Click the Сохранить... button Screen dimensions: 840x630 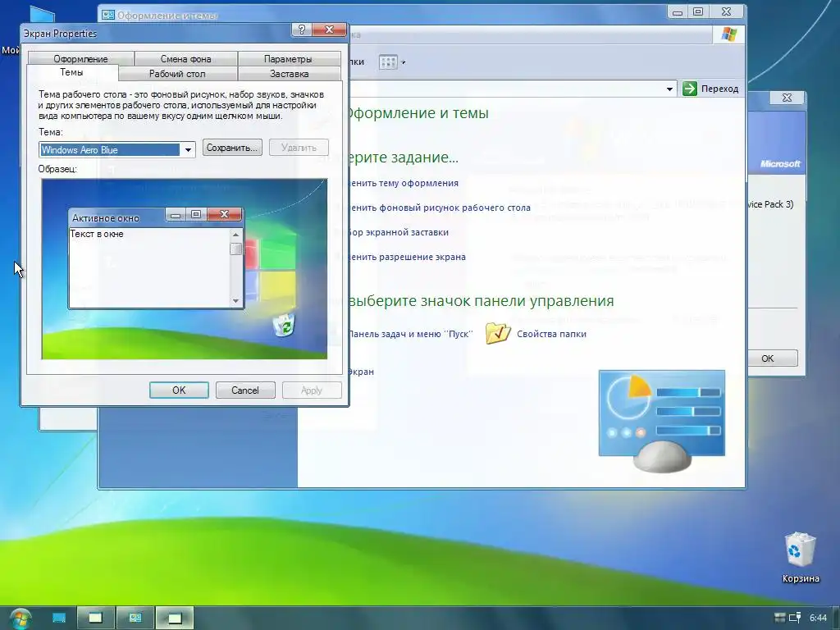[232, 148]
